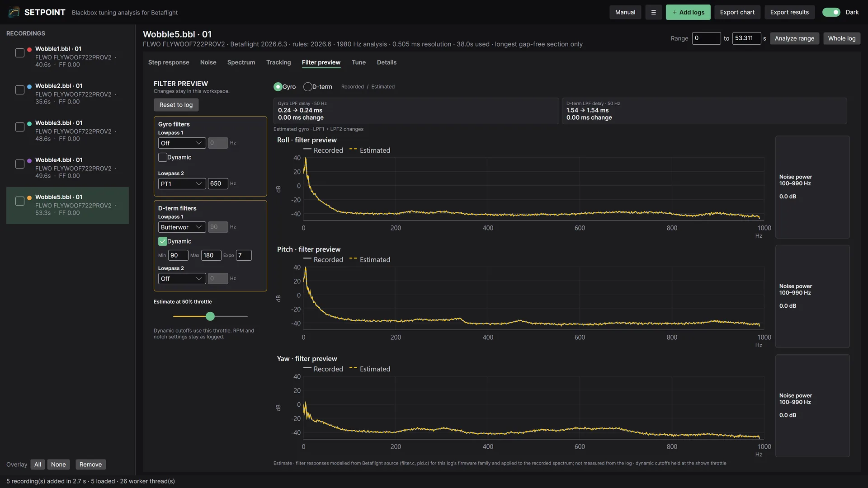Screen dimensions: 868x488
Task: Select the D-term radio button
Action: click(308, 87)
